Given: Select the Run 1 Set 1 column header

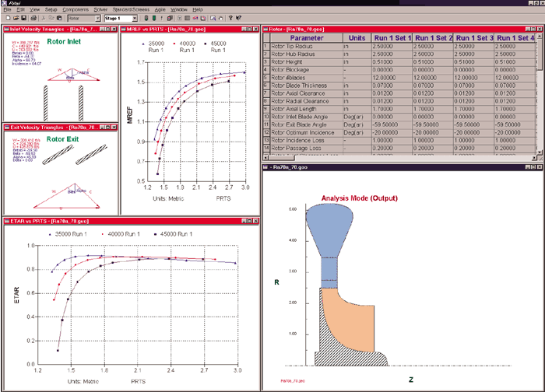Looking at the screenshot, I should coord(392,38).
